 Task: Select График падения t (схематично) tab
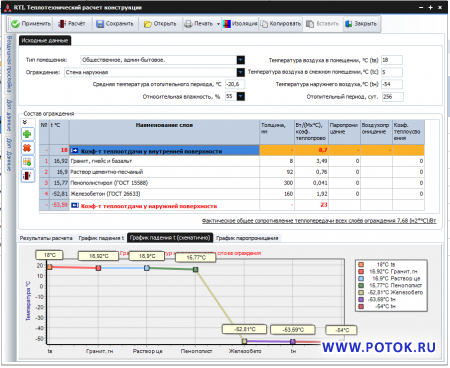click(170, 238)
